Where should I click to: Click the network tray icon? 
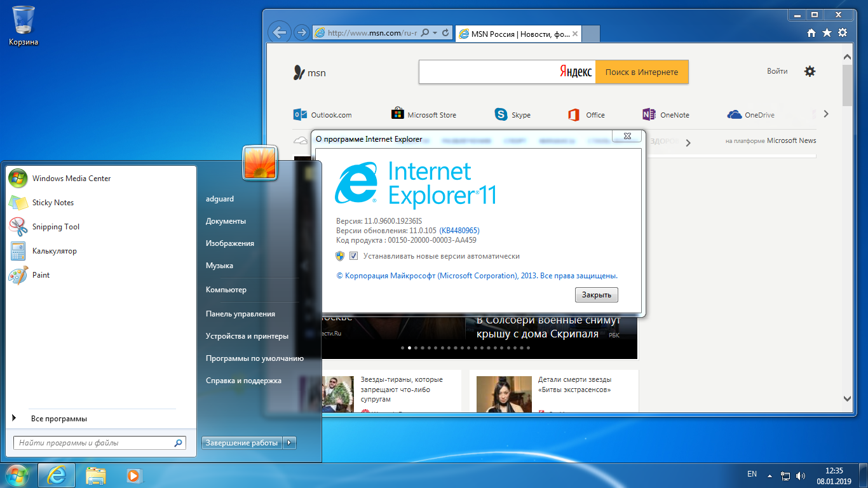tap(785, 475)
